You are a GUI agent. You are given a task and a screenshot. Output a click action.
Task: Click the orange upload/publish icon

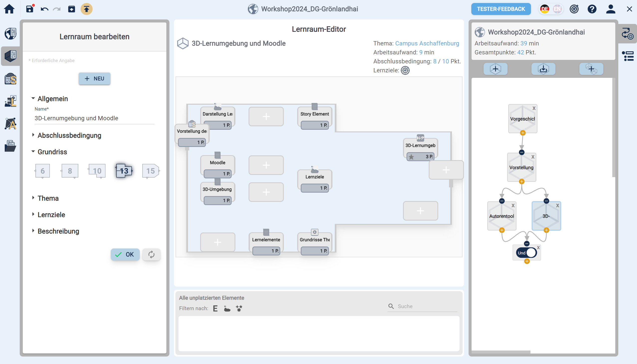coord(87,9)
